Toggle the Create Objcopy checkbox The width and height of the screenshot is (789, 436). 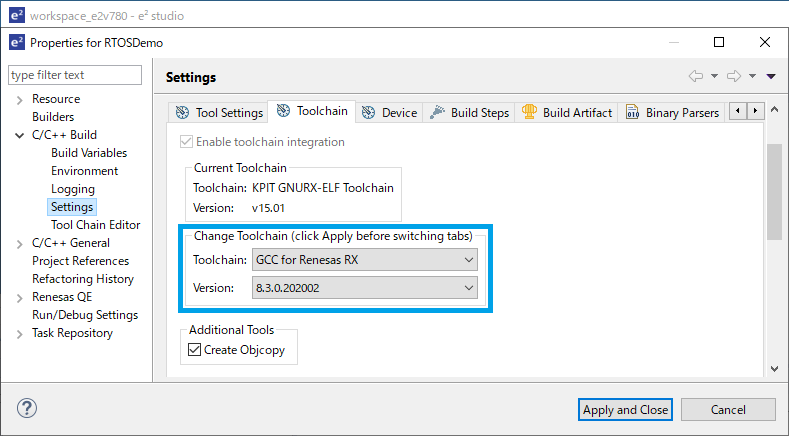point(194,349)
